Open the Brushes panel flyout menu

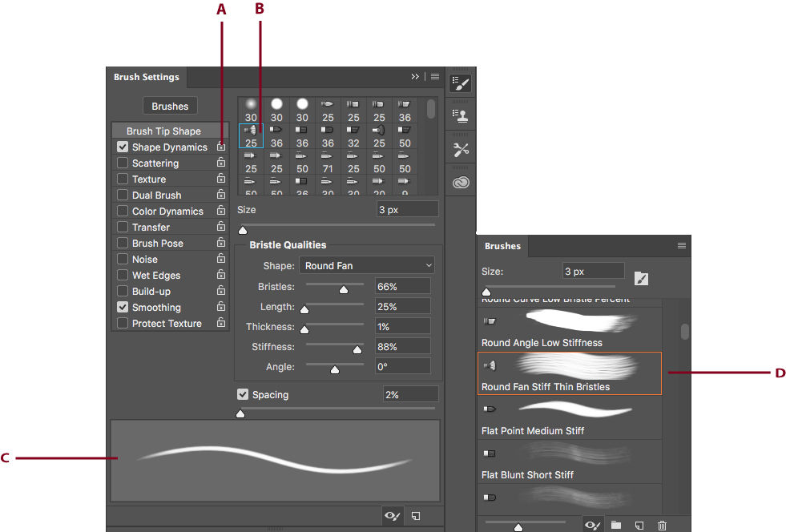pyautogui.click(x=683, y=246)
